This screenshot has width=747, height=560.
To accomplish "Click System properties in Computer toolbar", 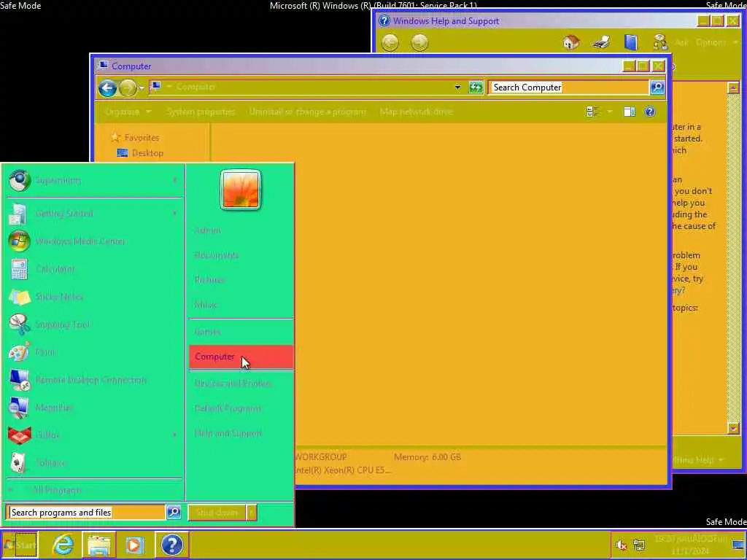I will tap(201, 112).
